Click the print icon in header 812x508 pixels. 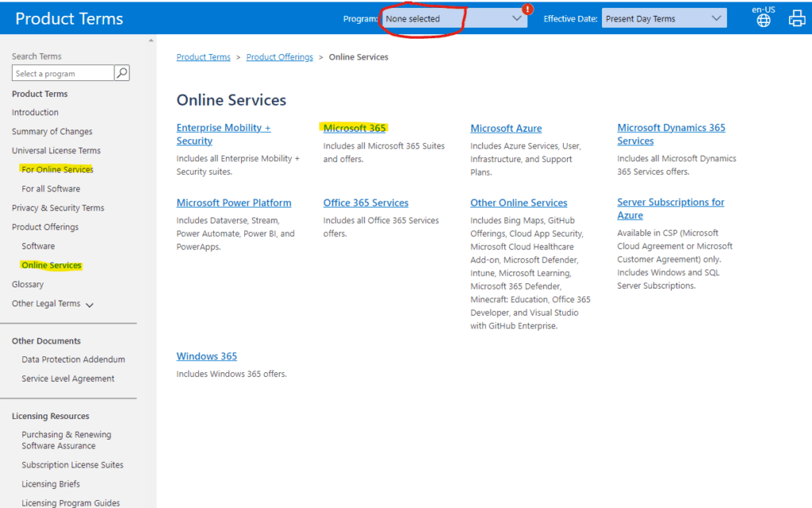click(x=796, y=19)
